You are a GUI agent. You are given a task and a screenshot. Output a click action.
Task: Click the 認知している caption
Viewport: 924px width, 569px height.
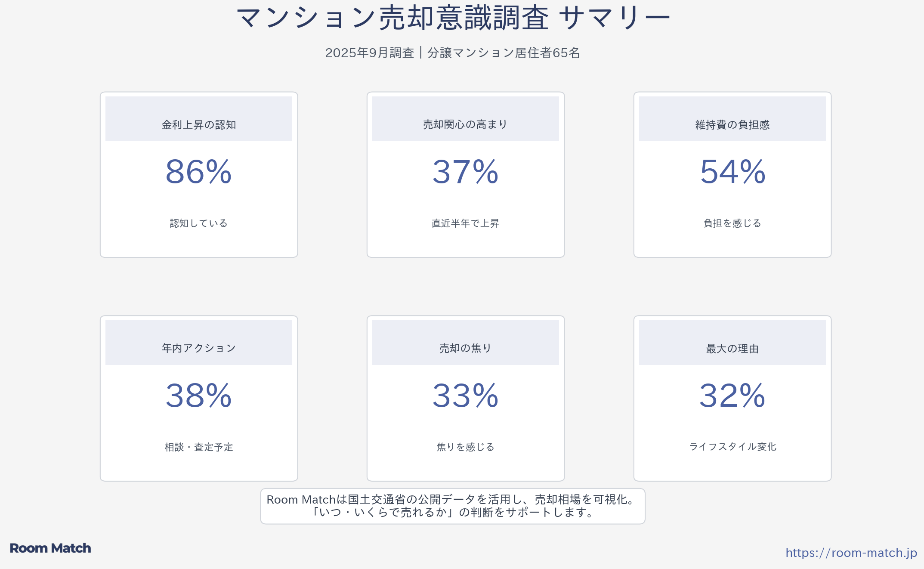pyautogui.click(x=199, y=223)
